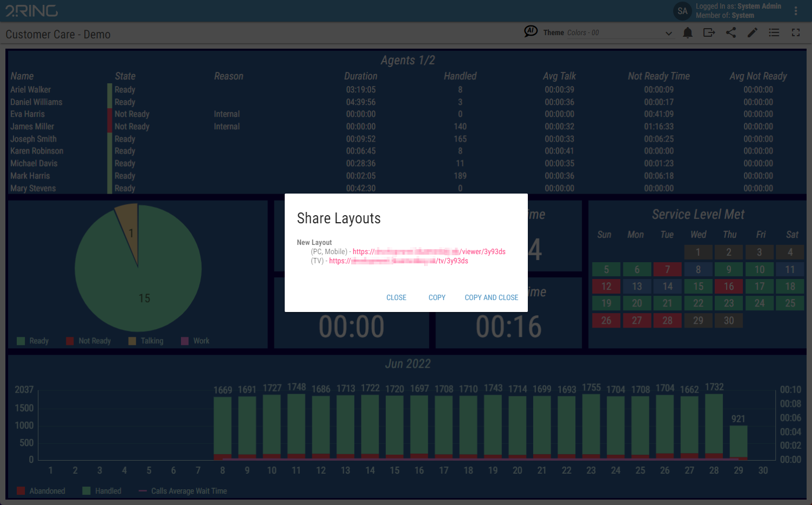Open the three-dot user menu

click(795, 11)
